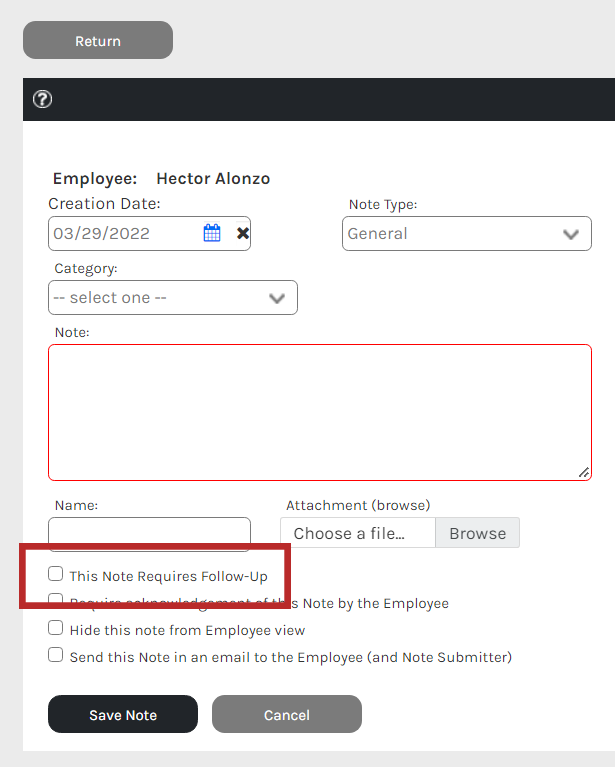The image size is (615, 767).
Task: Cancel the note form
Action: pos(287,714)
